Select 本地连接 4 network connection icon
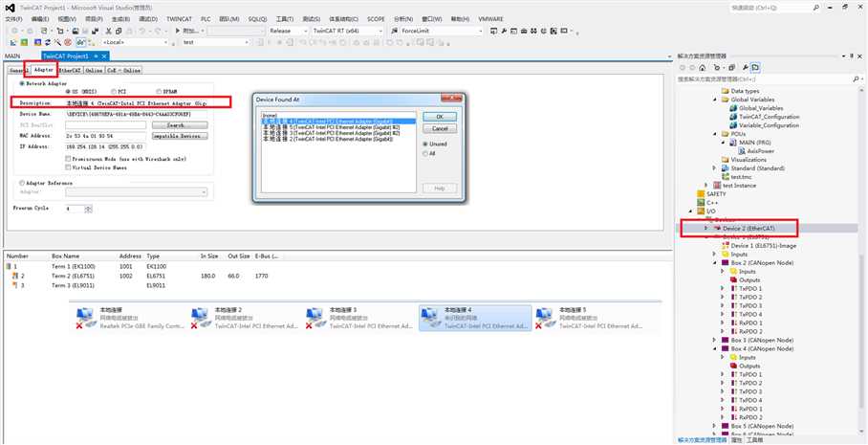 pos(429,320)
